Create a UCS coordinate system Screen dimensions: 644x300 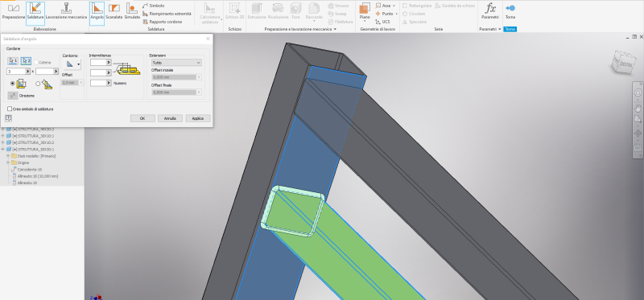click(382, 22)
